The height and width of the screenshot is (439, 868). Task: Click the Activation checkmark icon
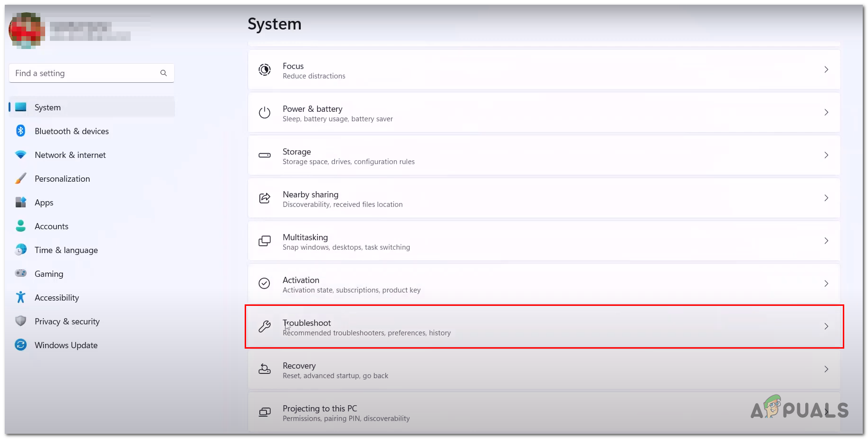point(265,283)
